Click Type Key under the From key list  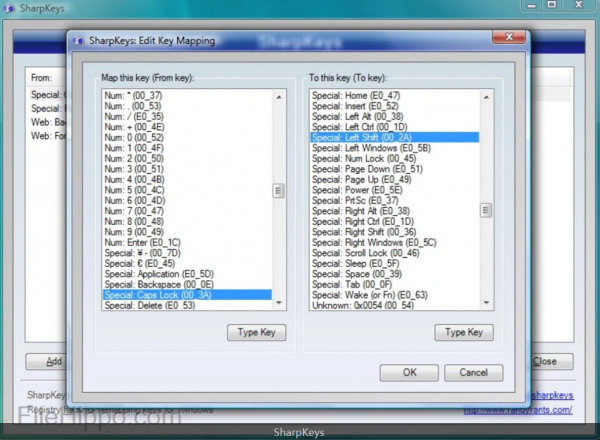256,332
